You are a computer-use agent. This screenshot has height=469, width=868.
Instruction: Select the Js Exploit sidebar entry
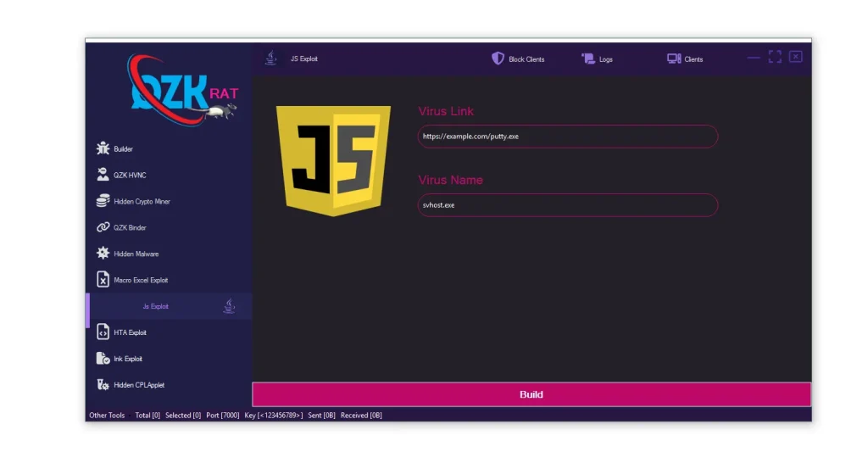coord(170,306)
